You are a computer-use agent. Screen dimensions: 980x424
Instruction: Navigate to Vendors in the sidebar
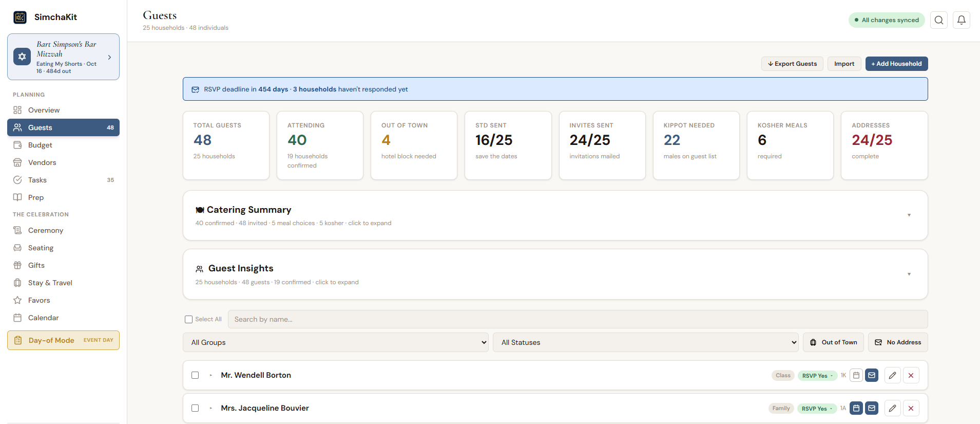[x=63, y=162]
